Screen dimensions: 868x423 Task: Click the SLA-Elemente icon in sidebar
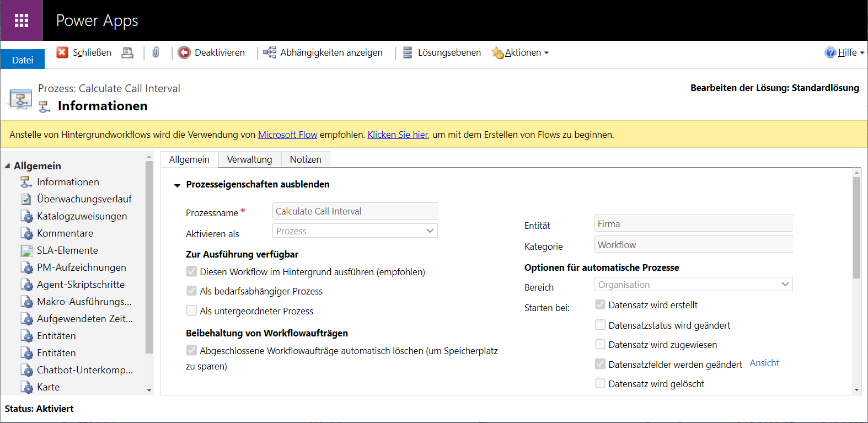point(26,250)
